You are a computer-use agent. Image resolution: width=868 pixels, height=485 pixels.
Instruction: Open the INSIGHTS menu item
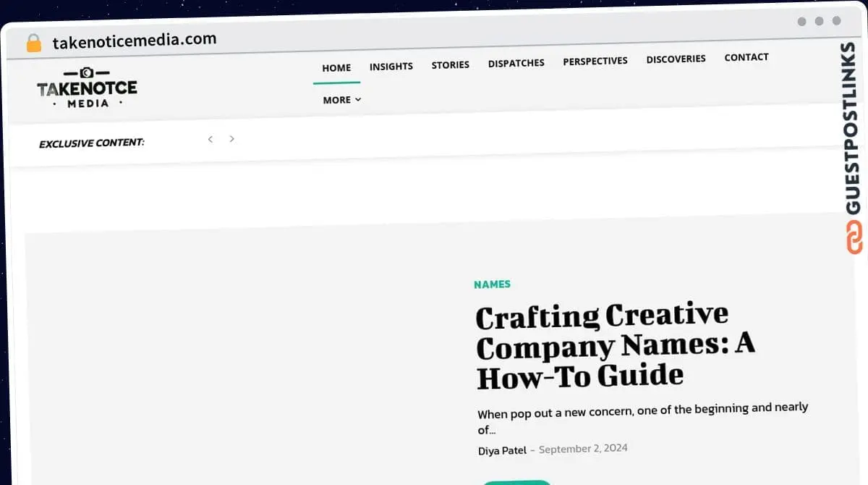[x=391, y=67]
